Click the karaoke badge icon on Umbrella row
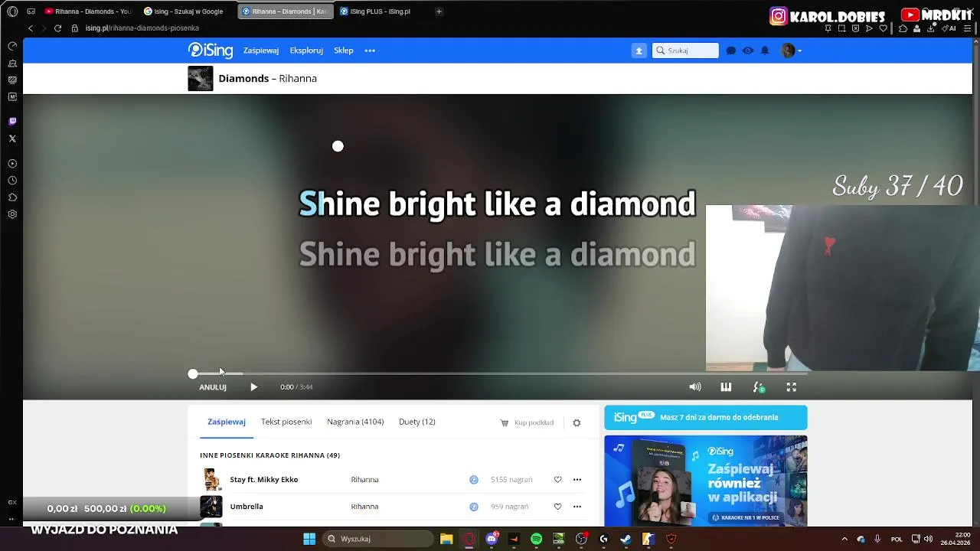The width and height of the screenshot is (980, 551). tap(474, 507)
